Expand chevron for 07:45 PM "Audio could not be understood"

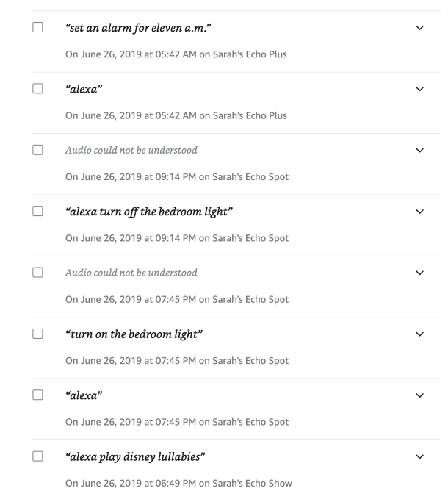(419, 273)
